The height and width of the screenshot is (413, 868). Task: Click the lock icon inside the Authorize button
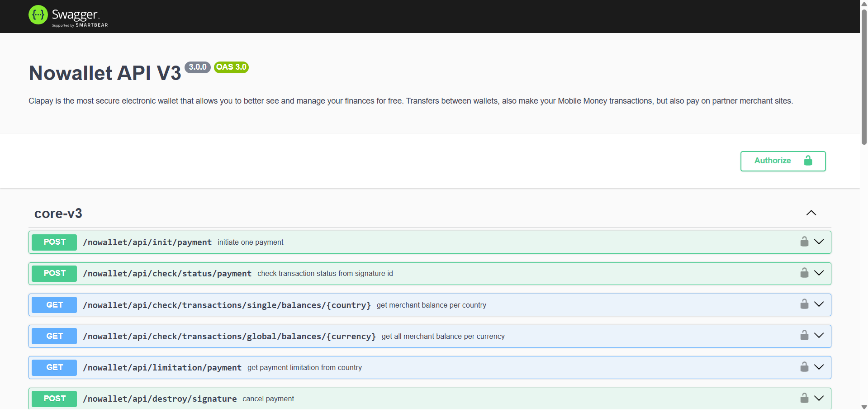tap(808, 161)
